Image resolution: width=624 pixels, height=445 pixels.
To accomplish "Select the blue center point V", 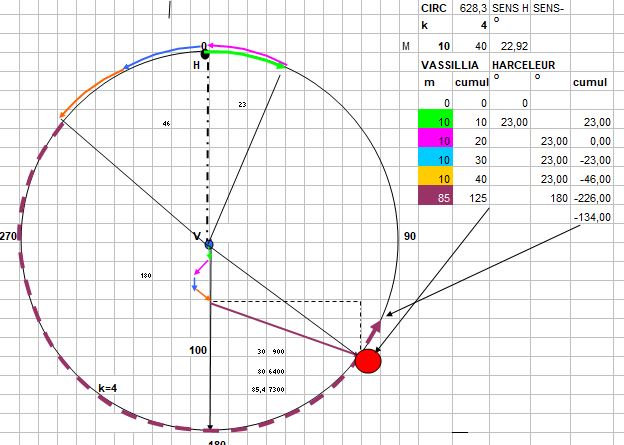I will 209,244.
